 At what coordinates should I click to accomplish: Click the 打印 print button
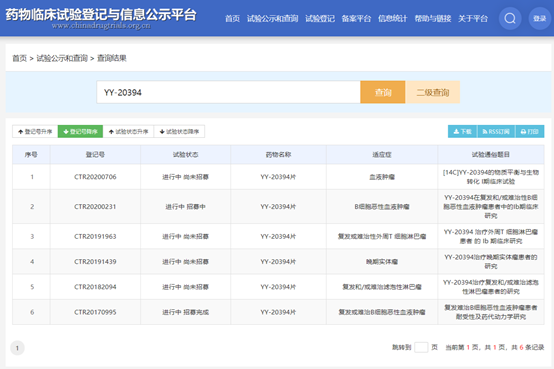tap(529, 131)
